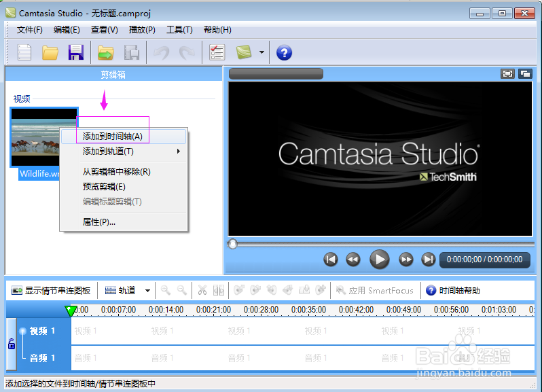Click the volume down speaker icon

(x=272, y=290)
